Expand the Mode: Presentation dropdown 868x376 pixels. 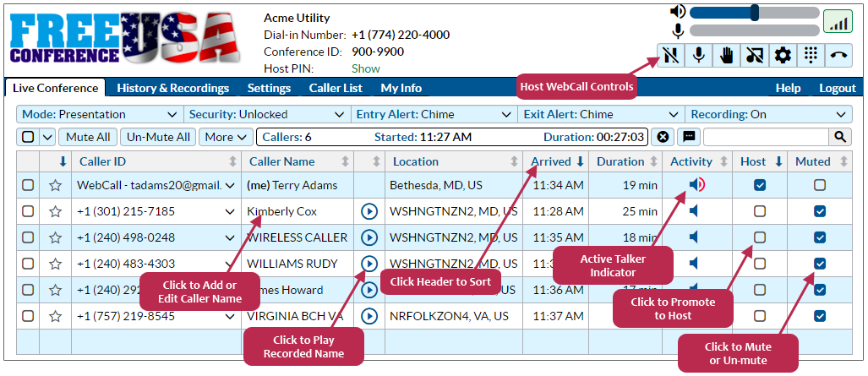(100, 115)
